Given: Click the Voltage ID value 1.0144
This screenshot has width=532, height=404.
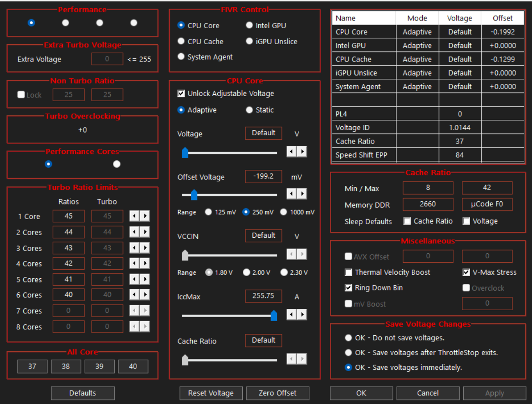Looking at the screenshot, I should point(460,128).
